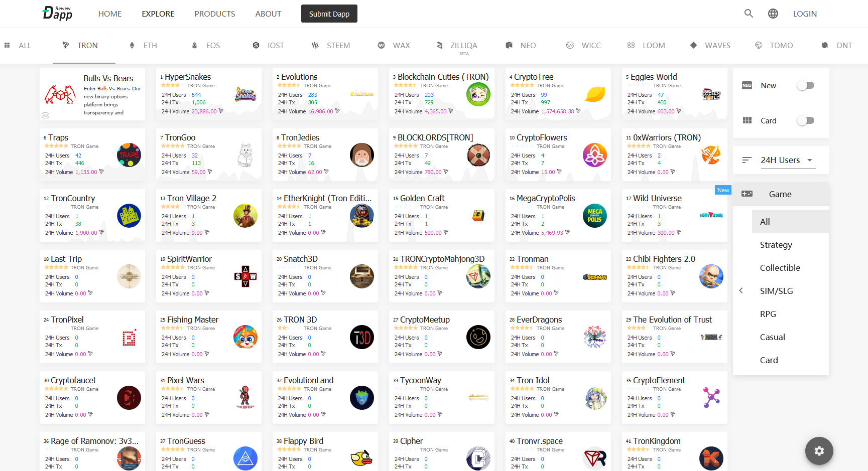Open the language globe icon

773,14
